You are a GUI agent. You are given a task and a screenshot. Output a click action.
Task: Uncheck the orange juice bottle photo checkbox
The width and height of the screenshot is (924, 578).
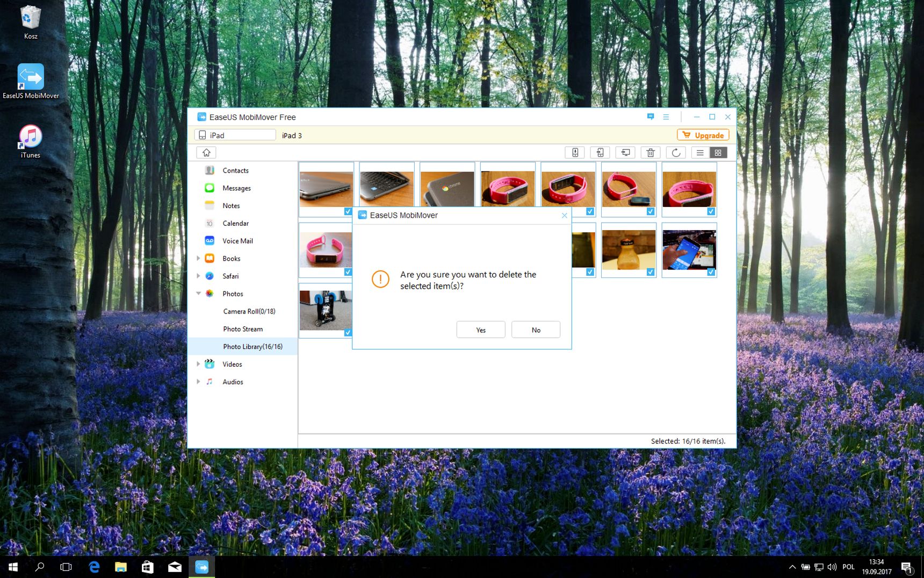651,272
